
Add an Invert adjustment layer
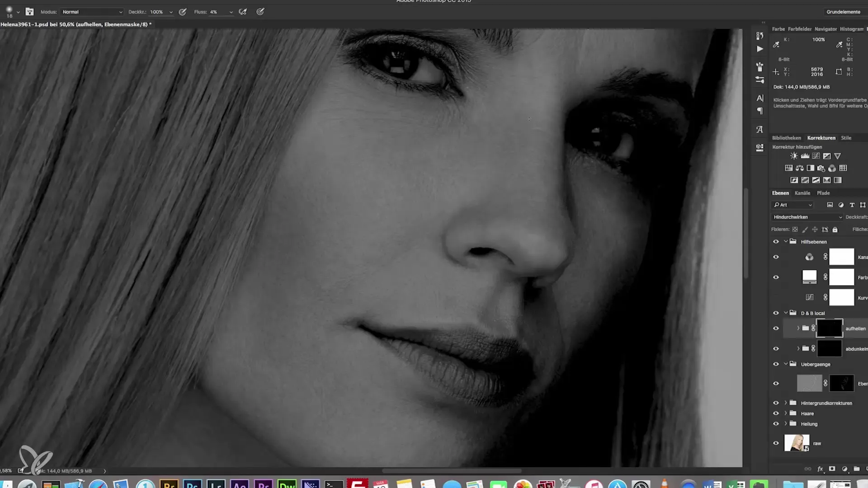[x=794, y=180]
